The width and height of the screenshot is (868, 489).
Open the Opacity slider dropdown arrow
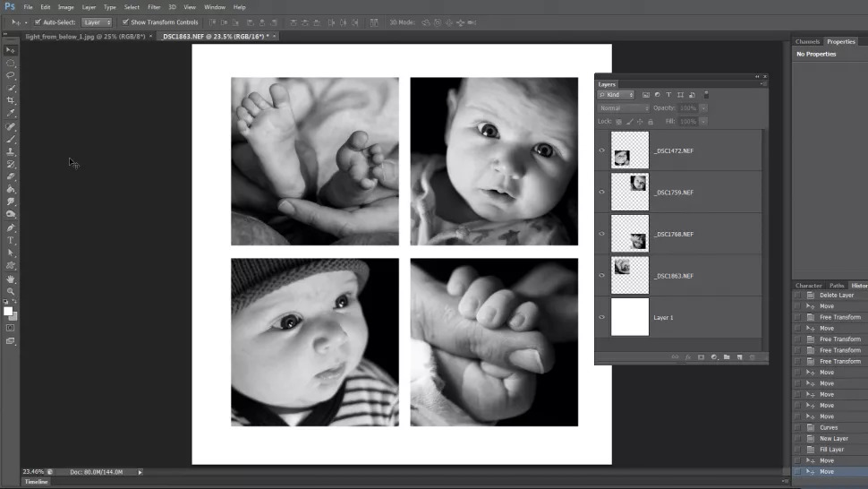click(703, 108)
